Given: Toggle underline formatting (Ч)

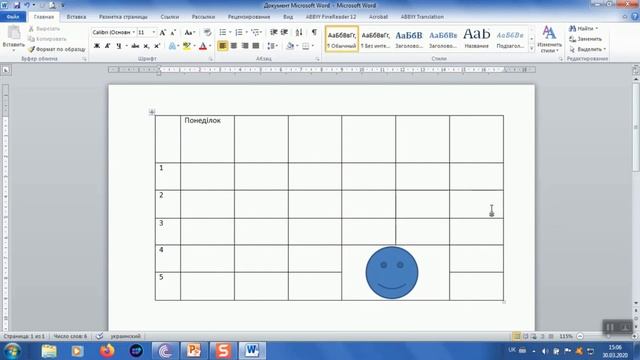Looking at the screenshot, I should tap(118, 46).
